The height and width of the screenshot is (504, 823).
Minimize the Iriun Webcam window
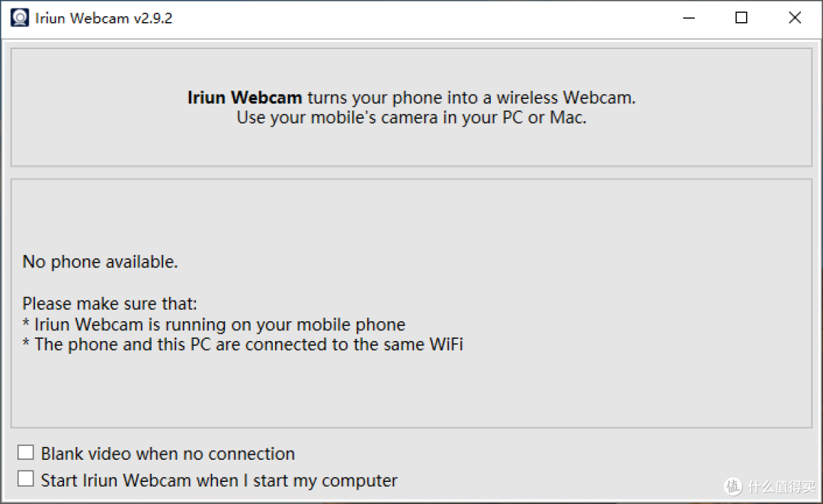[689, 18]
